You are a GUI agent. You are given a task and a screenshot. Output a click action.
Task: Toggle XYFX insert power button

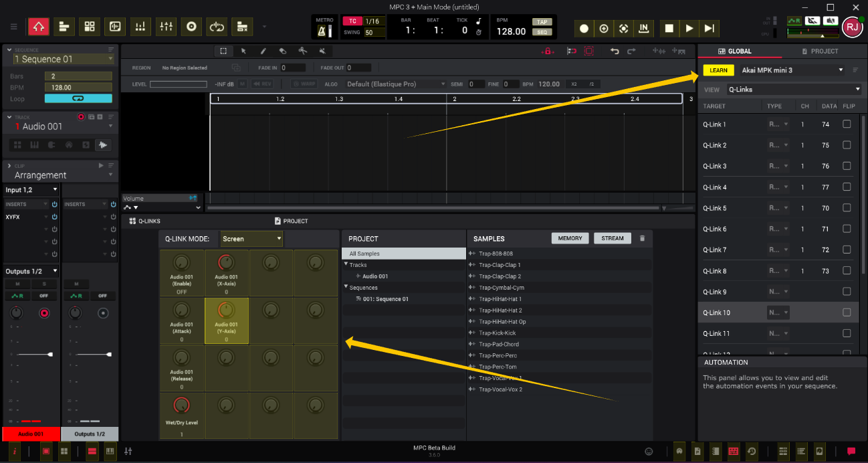(54, 217)
